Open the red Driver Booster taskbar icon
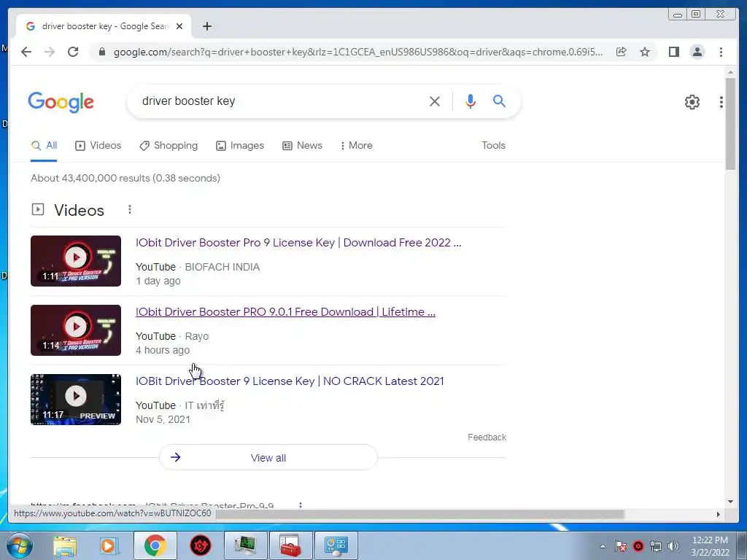Viewport: 747px width, 560px height. coord(201,545)
